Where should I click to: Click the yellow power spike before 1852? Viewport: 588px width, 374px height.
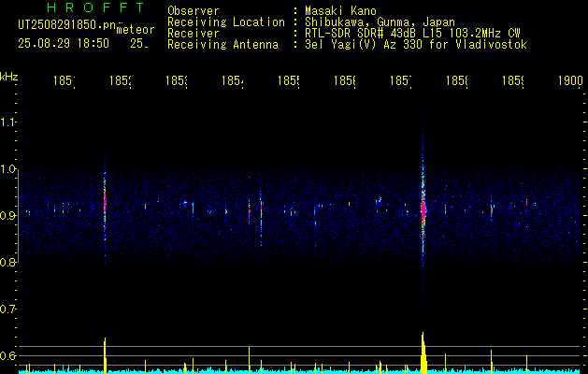click(105, 355)
